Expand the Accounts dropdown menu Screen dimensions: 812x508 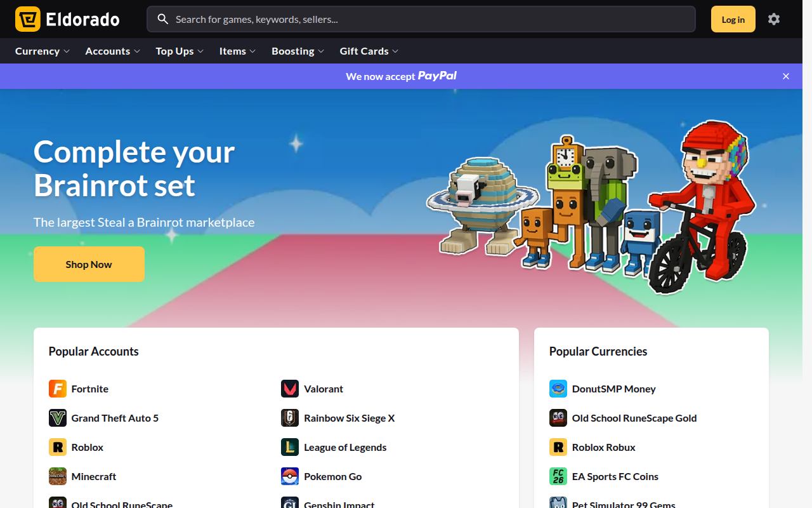113,51
